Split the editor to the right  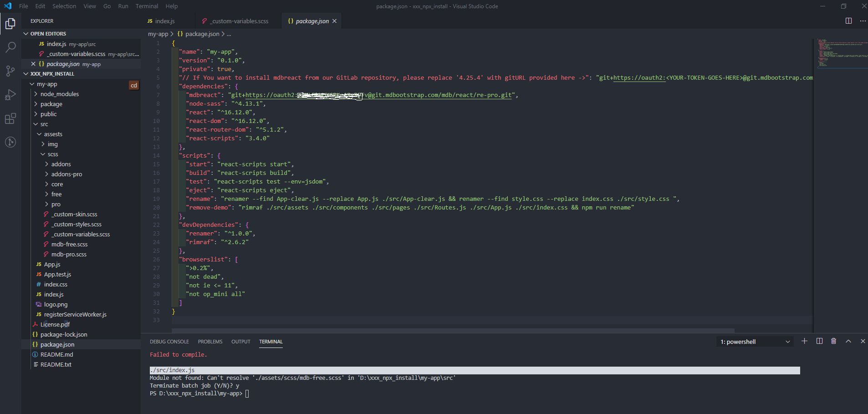click(x=848, y=21)
